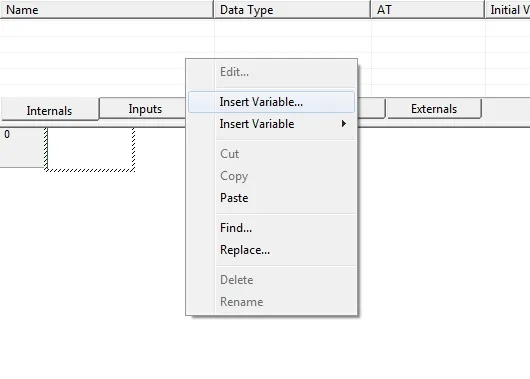Click the first empty variable table row

265,28
